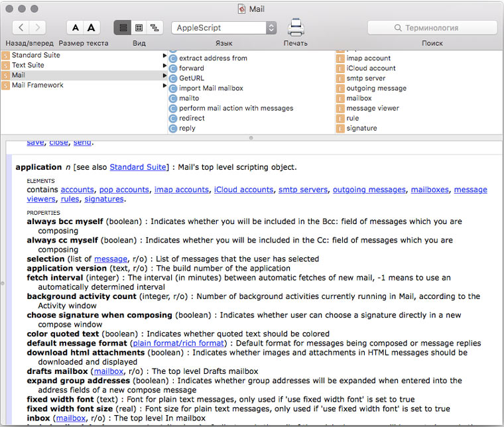Follow the iCloud accounts link
Image resolution: width=504 pixels, height=427 pixels.
point(243,190)
